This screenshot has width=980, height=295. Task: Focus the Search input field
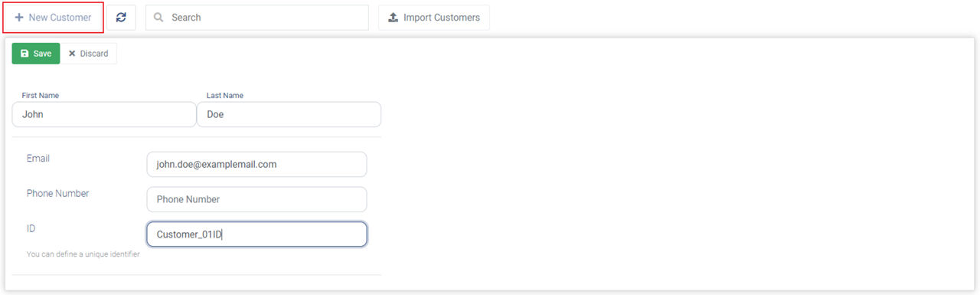(x=257, y=18)
